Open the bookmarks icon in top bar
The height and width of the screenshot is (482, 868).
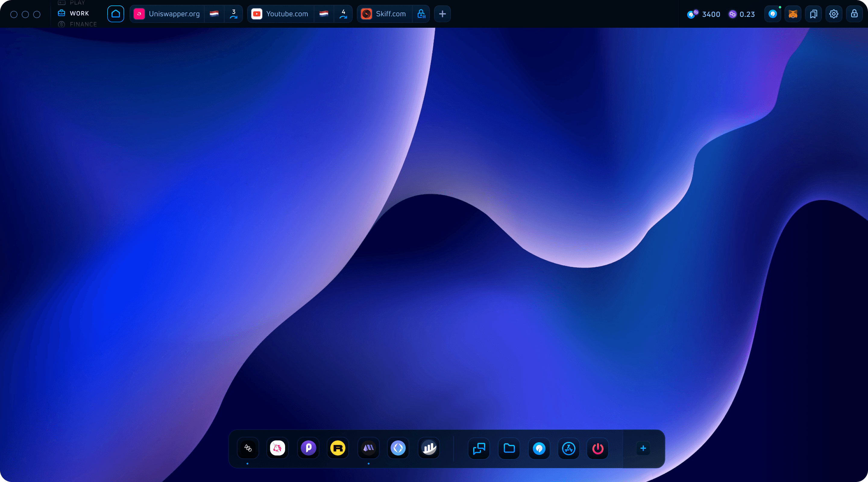pyautogui.click(x=813, y=14)
